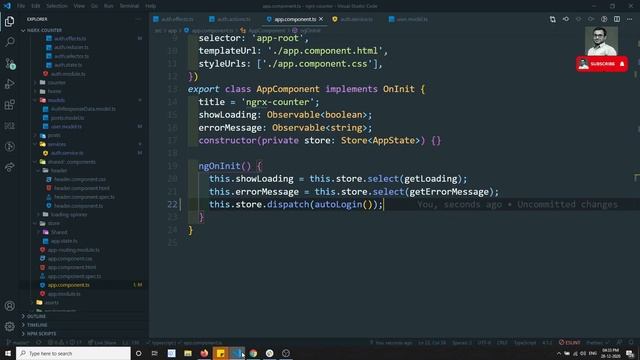The width and height of the screenshot is (640, 360).
Task: Open the Source Control view
Action: [x=10, y=63]
